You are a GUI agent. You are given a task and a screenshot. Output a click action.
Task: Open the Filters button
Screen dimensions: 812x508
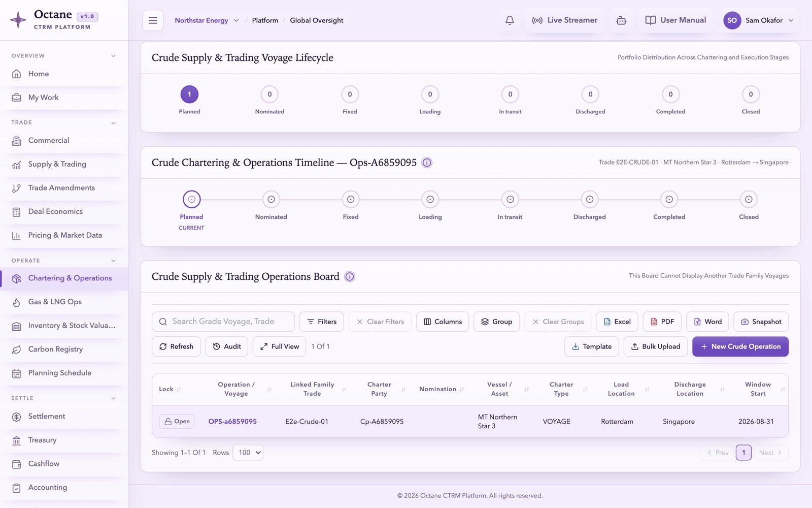(x=322, y=322)
